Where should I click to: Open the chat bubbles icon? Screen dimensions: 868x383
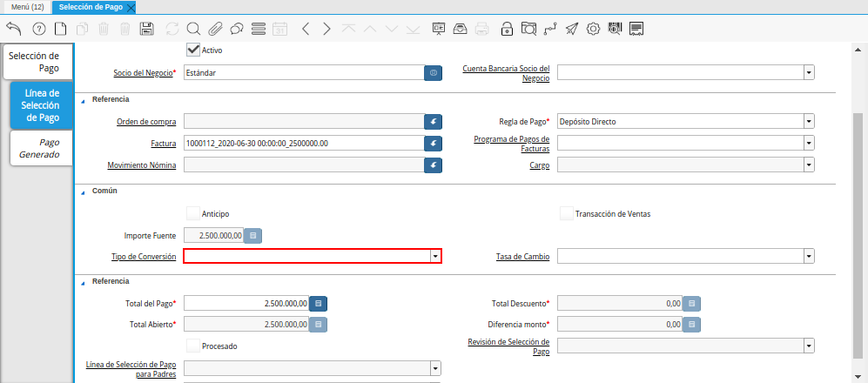point(236,29)
